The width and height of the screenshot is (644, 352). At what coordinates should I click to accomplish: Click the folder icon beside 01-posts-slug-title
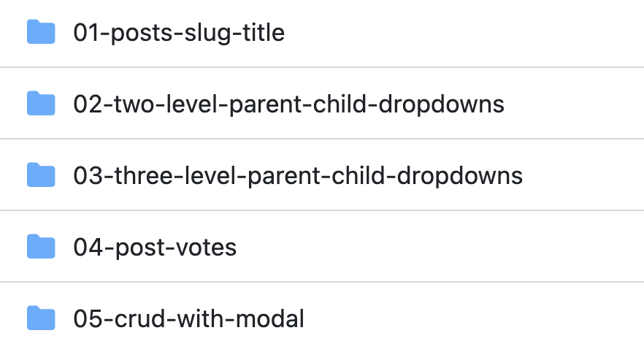pos(41,33)
